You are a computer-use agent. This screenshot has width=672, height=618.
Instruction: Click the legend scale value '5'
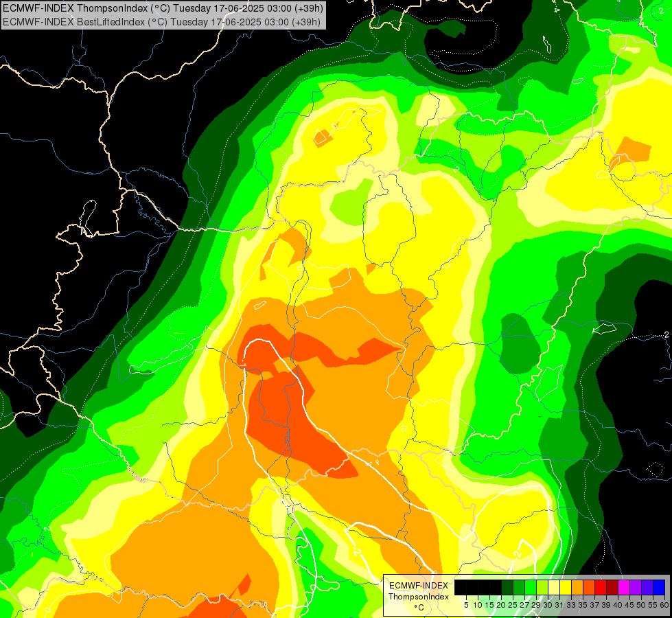(466, 605)
